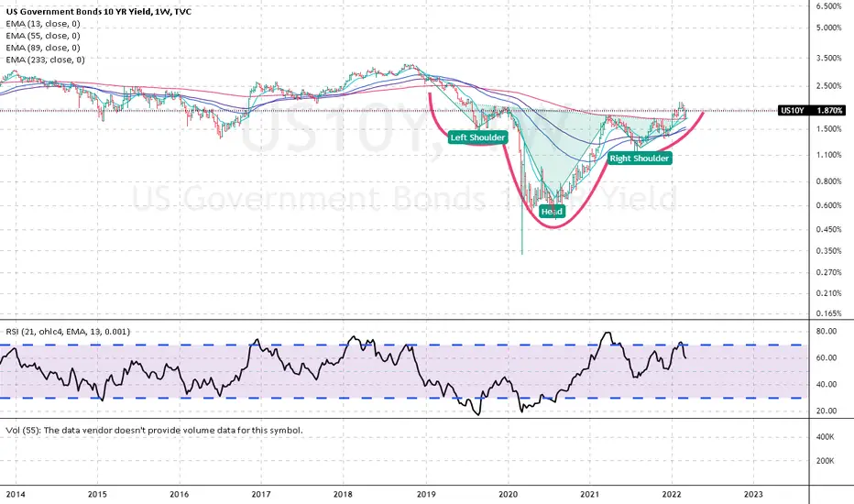This screenshot has height=504, width=854.
Task: Click the Right Shoulder annotation label
Action: coord(640,158)
